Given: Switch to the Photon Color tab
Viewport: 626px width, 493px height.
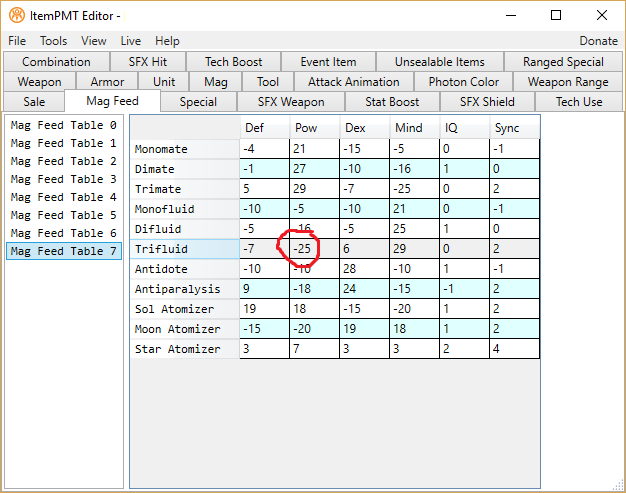Looking at the screenshot, I should click(462, 82).
